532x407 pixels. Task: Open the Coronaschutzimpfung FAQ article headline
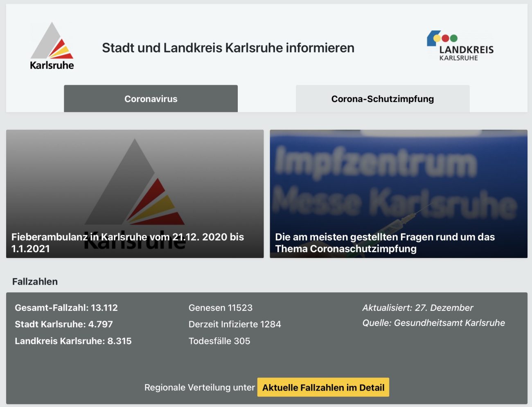[385, 242]
